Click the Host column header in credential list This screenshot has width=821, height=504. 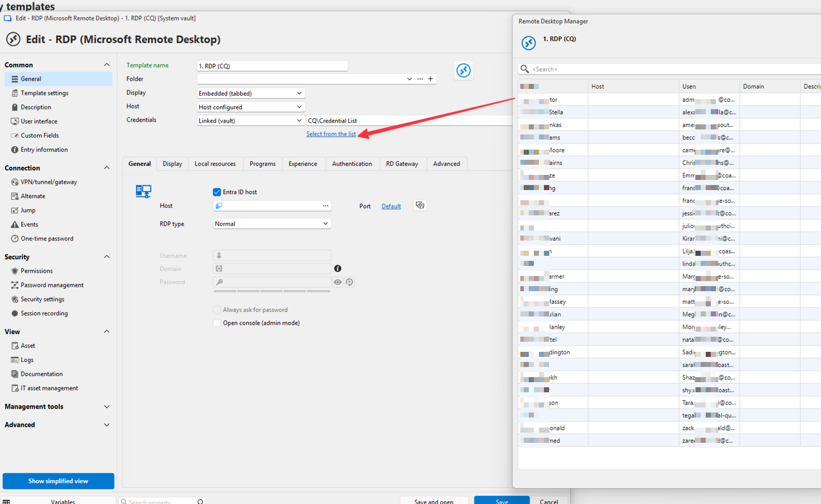pyautogui.click(x=633, y=86)
